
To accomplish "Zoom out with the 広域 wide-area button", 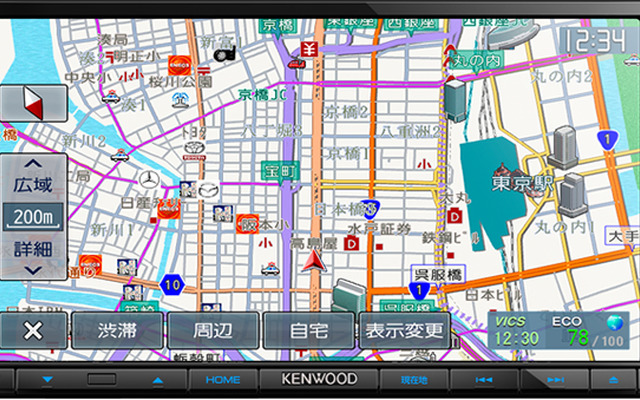I will (33, 178).
